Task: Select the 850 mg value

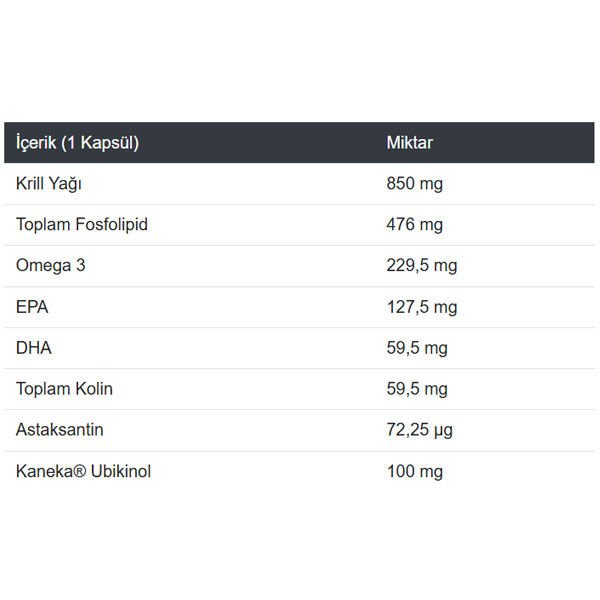Action: click(414, 184)
